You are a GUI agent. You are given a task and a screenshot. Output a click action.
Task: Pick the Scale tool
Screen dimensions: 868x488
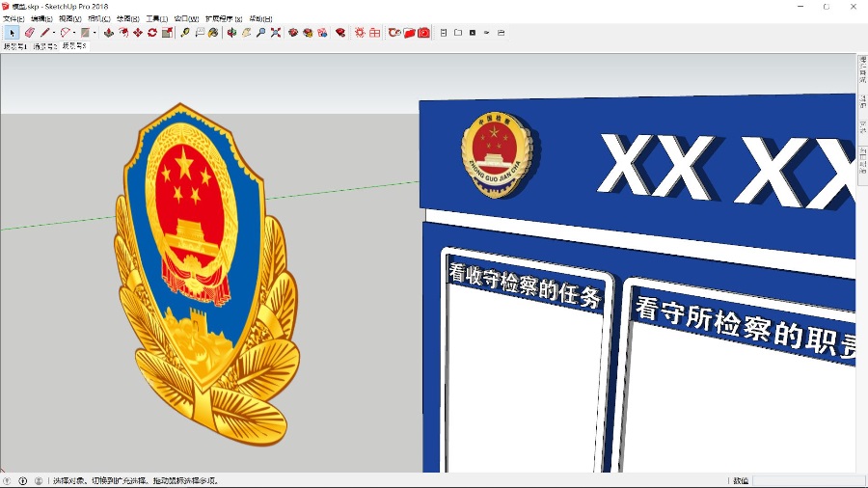coord(167,33)
